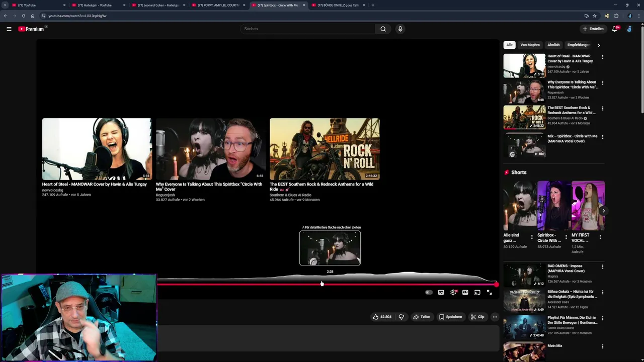
Task: Open more actions next to Clip
Action: (495, 317)
